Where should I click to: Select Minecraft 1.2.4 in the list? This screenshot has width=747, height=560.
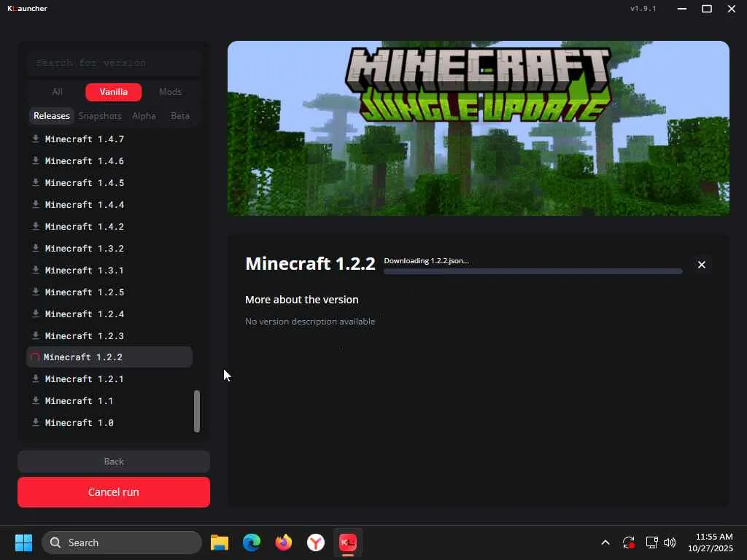[109, 314]
